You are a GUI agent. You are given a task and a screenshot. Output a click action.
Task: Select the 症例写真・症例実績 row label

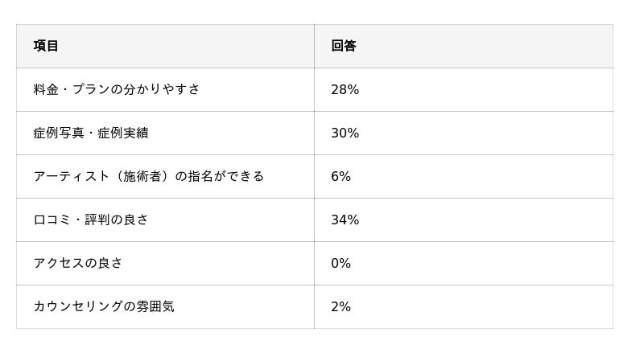tap(90, 133)
